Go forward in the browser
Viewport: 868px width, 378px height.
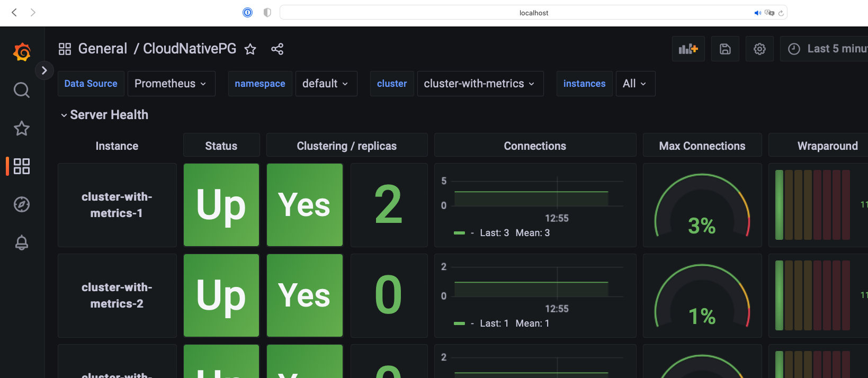tap(33, 12)
